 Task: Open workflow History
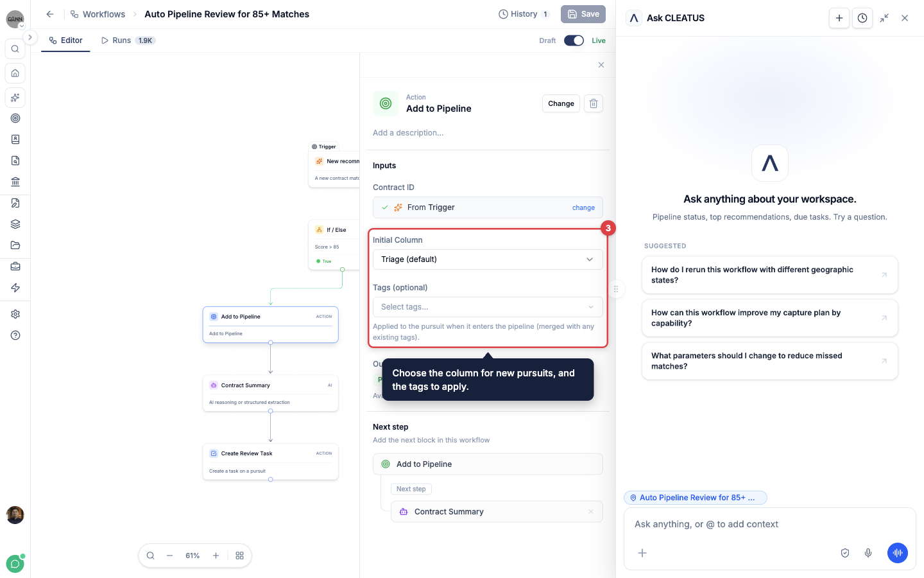[524, 14]
